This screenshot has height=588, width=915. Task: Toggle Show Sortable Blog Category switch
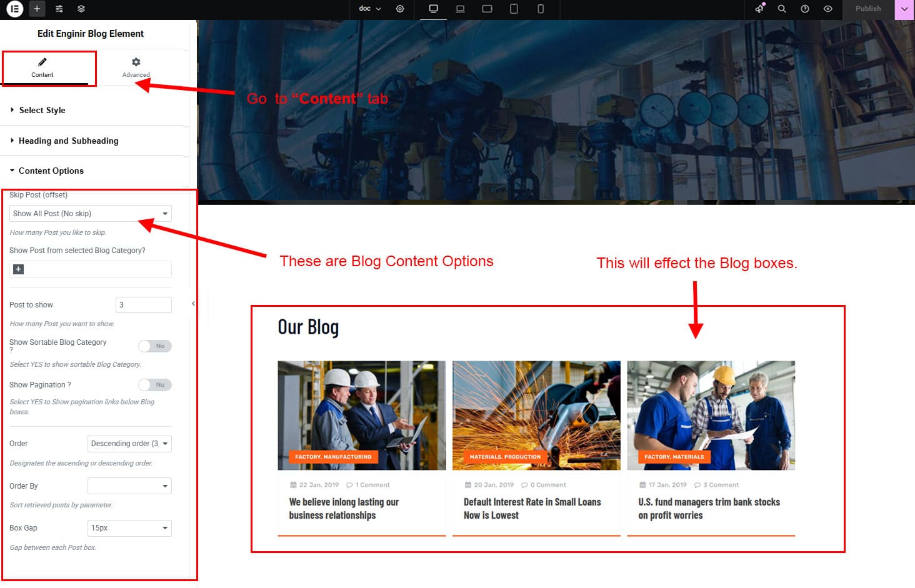pos(155,346)
